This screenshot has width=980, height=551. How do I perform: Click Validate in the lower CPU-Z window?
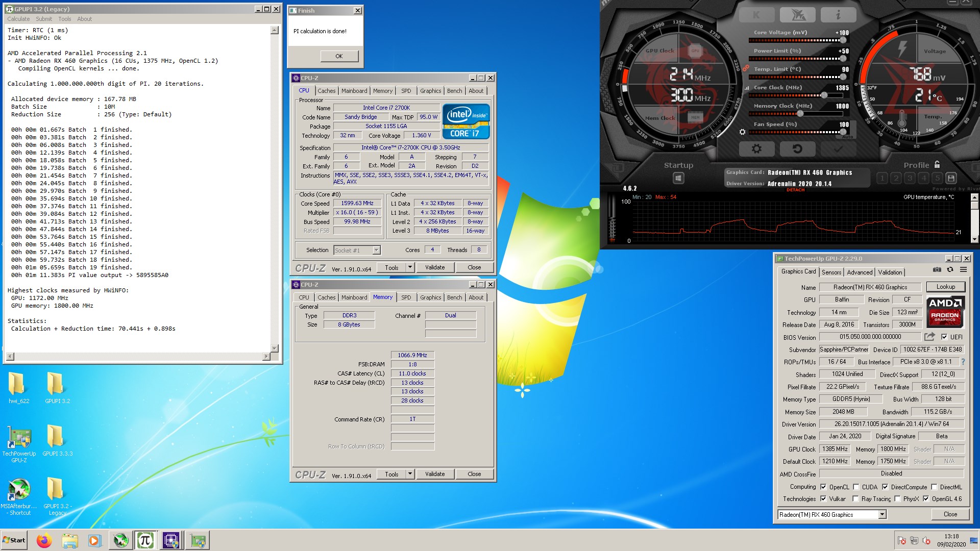[x=435, y=474]
